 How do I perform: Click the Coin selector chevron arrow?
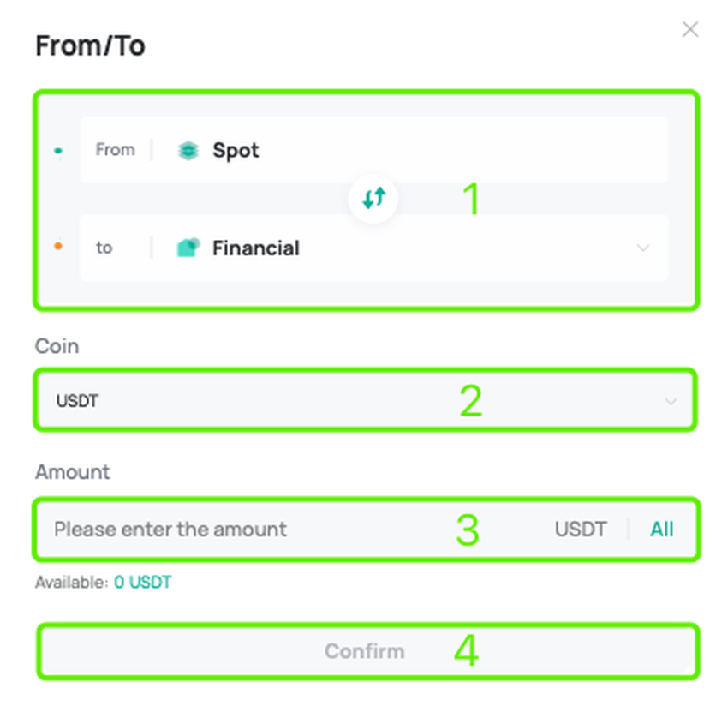point(671,401)
